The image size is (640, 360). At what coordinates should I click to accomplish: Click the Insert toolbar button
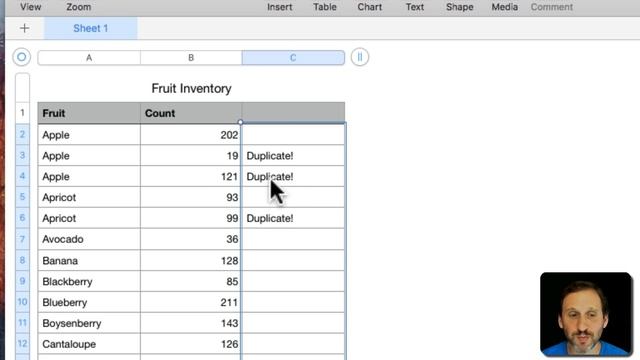tap(280, 7)
